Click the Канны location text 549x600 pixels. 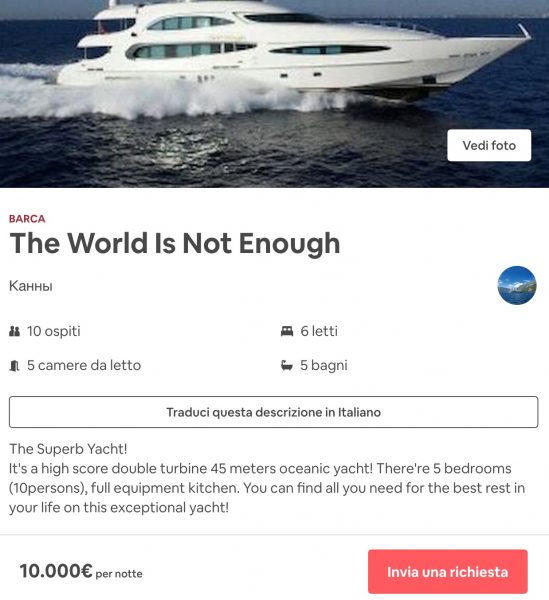pyautogui.click(x=31, y=286)
